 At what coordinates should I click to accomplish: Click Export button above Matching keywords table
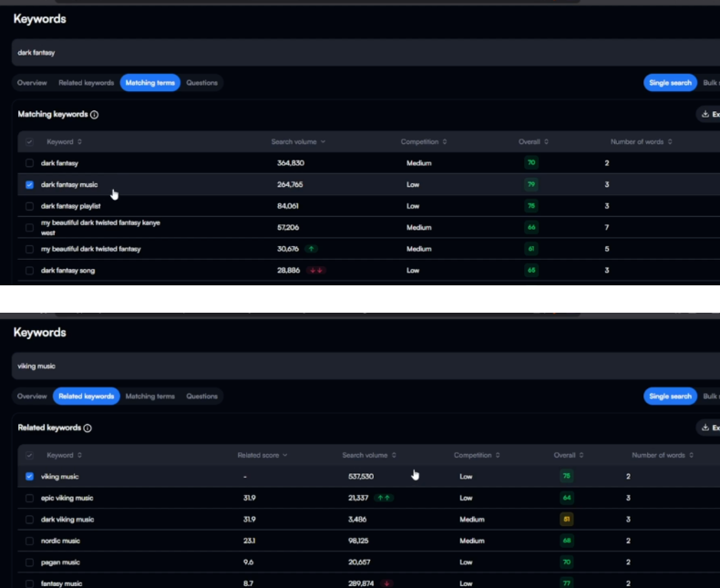coord(709,115)
